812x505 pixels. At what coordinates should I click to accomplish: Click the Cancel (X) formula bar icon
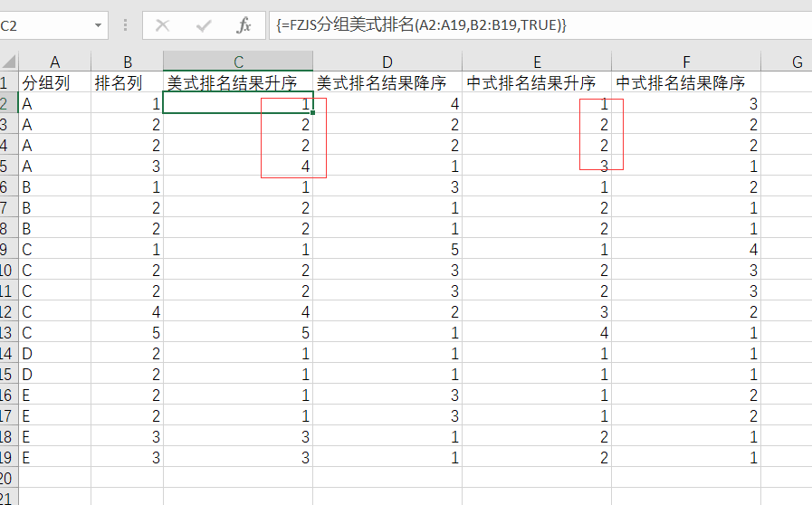pyautogui.click(x=163, y=25)
